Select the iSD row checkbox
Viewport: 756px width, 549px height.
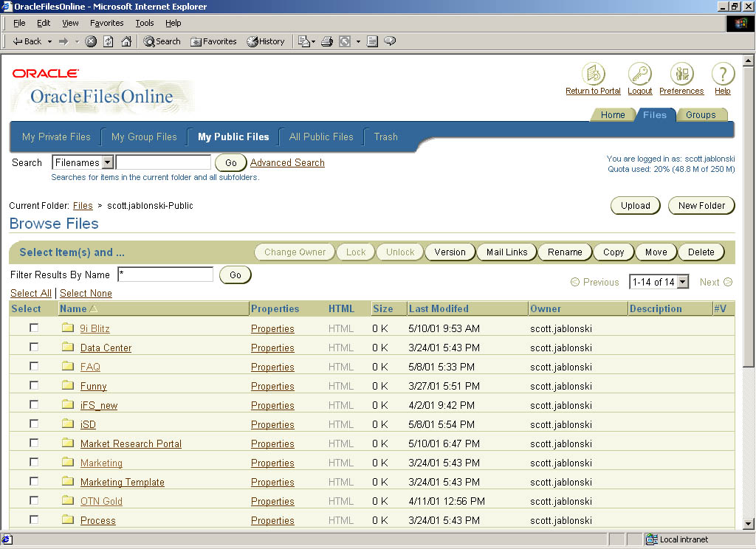pyautogui.click(x=34, y=424)
